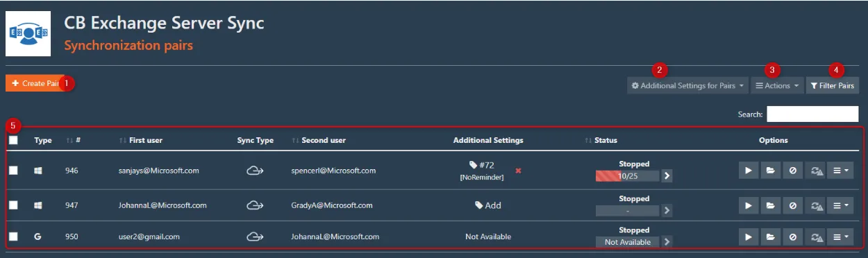The image size is (868, 258).
Task: Click first user JohannaL@Microsoft.com in row 947
Action: (162, 205)
